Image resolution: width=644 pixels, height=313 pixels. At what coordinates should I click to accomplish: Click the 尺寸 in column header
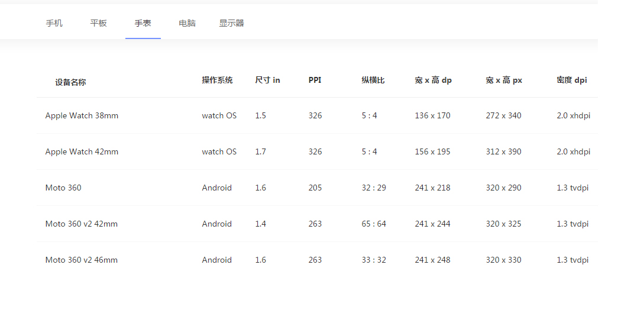click(267, 80)
